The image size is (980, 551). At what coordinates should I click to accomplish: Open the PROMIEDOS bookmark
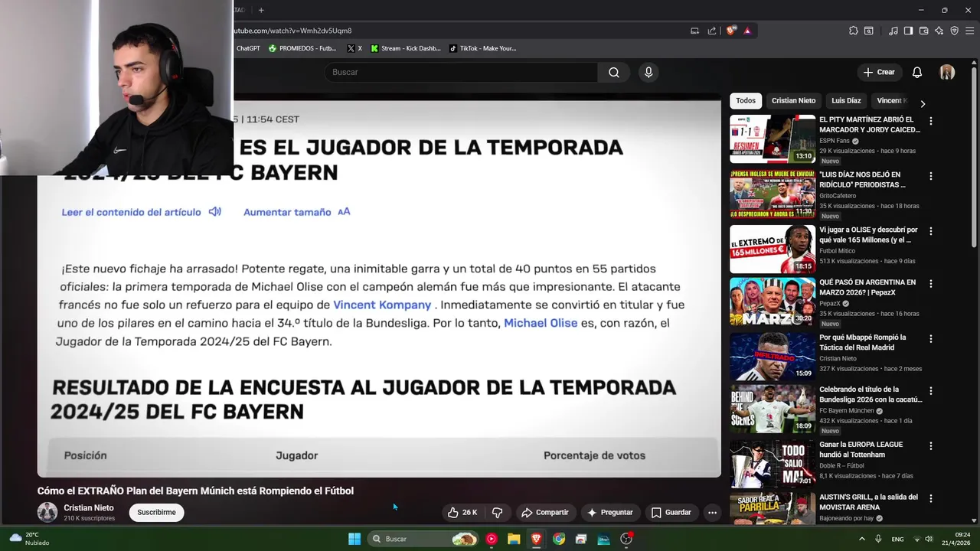tap(302, 48)
